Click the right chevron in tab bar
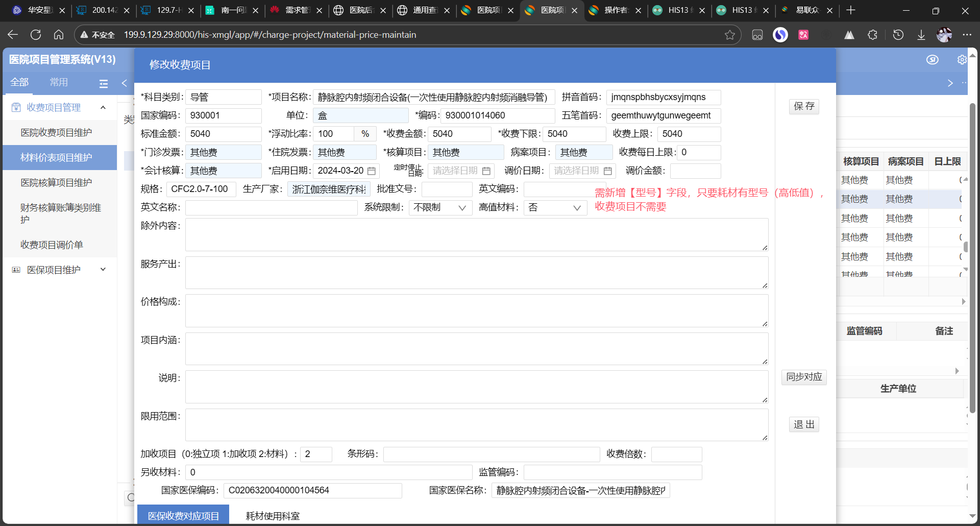The width and height of the screenshot is (980, 526). pos(950,83)
